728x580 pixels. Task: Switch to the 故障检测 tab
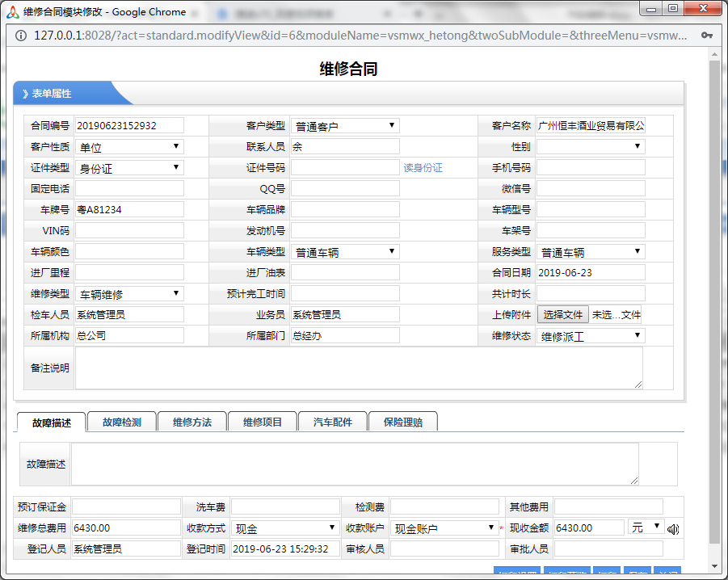click(121, 422)
